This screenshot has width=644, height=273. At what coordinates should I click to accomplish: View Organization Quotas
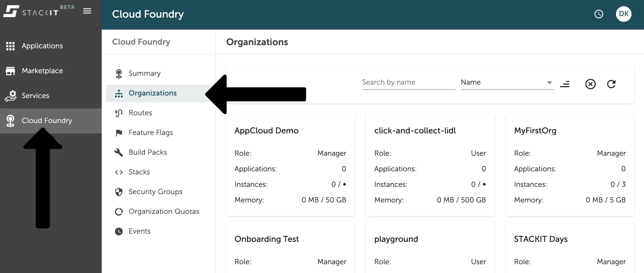pos(164,211)
